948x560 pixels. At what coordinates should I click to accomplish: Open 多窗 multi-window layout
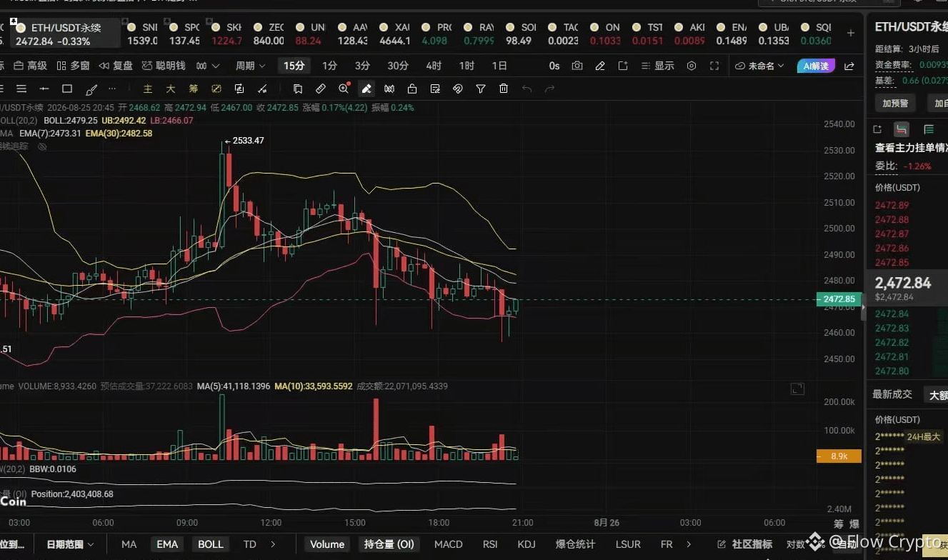(74, 66)
